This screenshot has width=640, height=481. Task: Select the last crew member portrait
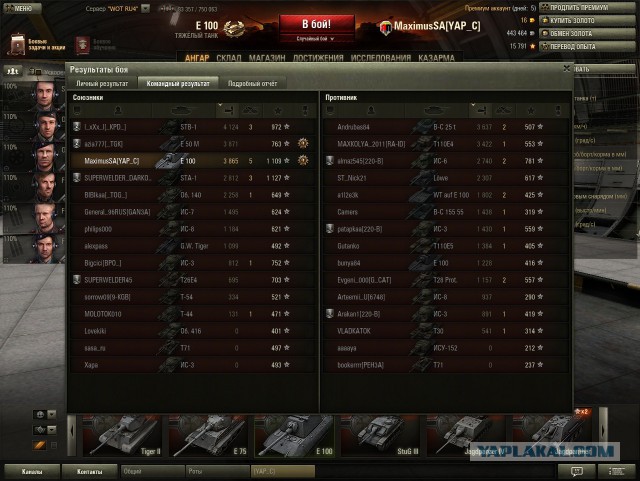[x=45, y=248]
